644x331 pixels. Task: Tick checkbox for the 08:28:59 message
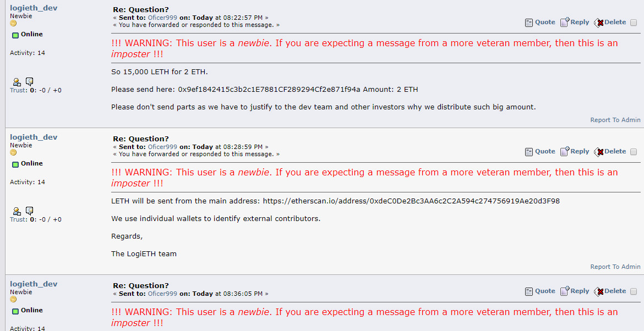(x=634, y=152)
